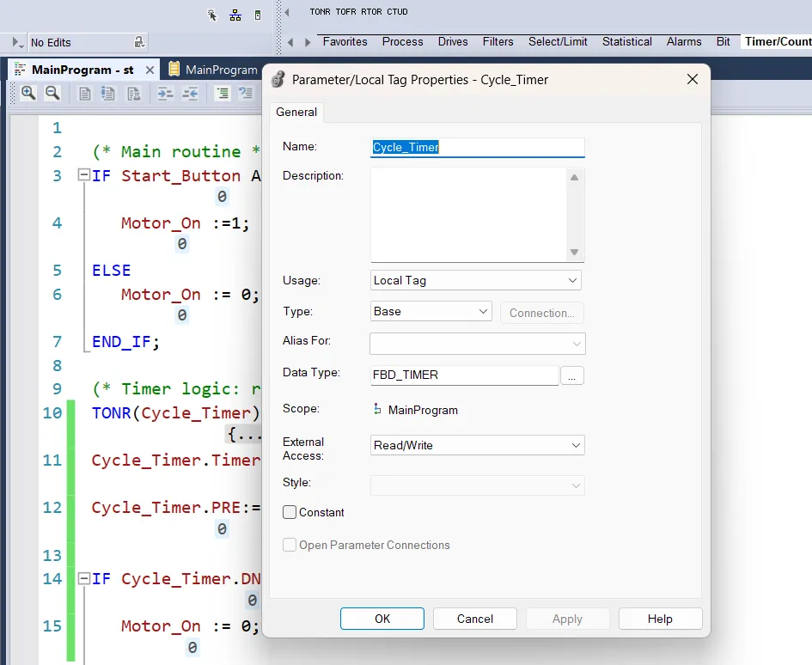The image size is (812, 665).
Task: Click the Data Type browse ellipsis button
Action: click(x=571, y=375)
